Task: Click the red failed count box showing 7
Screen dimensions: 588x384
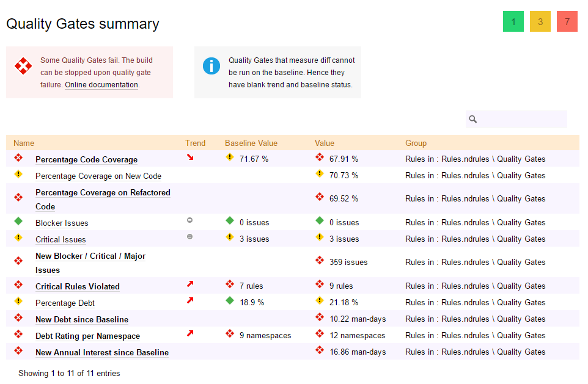Action: (x=567, y=22)
